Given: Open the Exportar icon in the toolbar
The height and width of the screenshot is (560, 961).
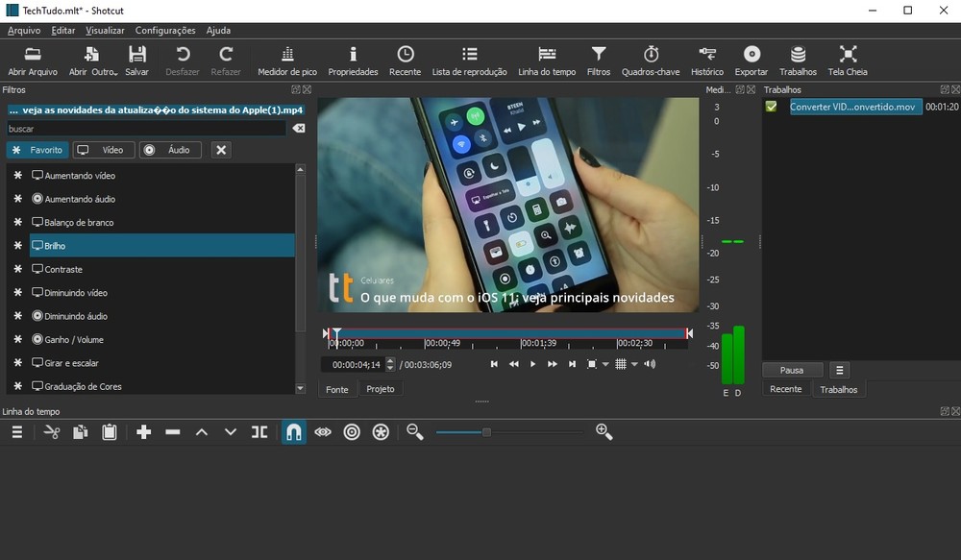Looking at the screenshot, I should point(751,60).
